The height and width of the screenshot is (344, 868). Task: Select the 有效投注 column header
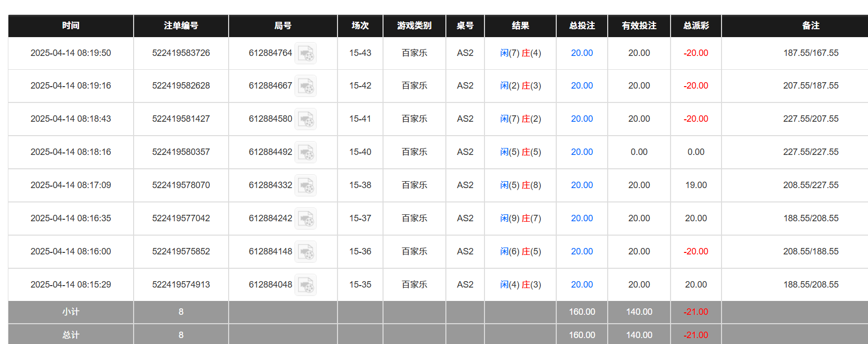pyautogui.click(x=639, y=26)
